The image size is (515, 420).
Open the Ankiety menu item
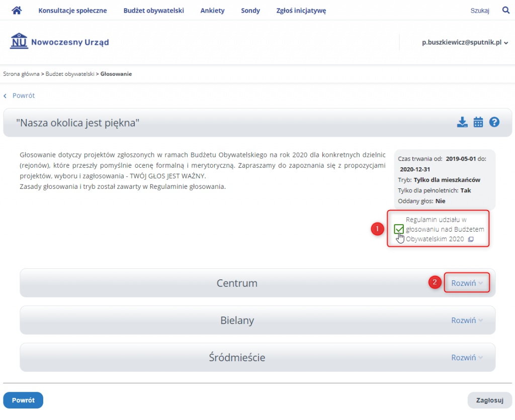(x=213, y=11)
